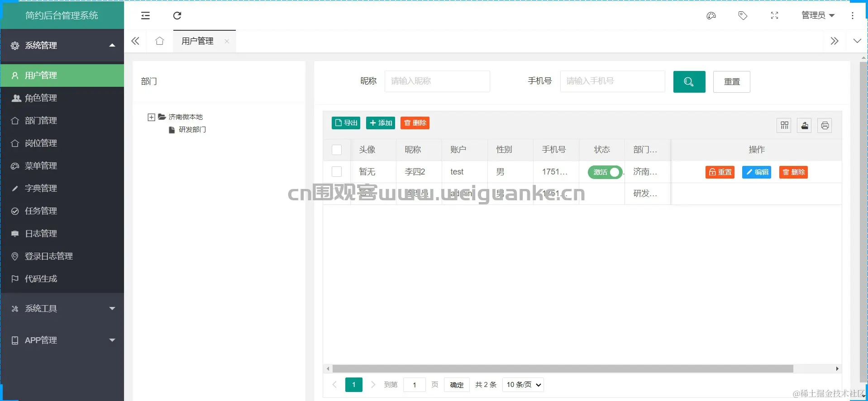Go to home tab via house icon

click(x=159, y=41)
